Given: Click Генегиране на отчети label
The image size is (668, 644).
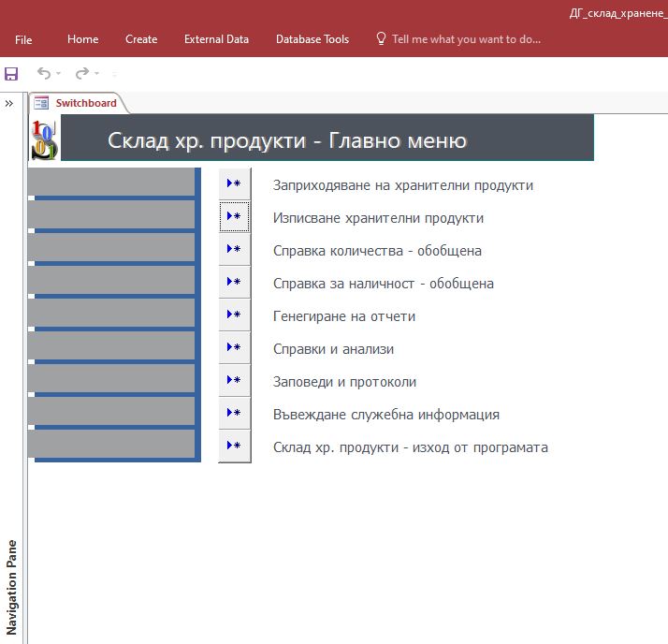Looking at the screenshot, I should pos(344,316).
